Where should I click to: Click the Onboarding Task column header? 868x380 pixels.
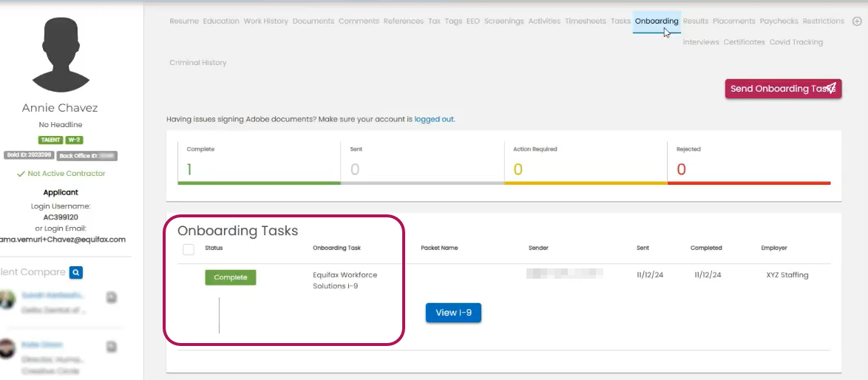pos(336,248)
